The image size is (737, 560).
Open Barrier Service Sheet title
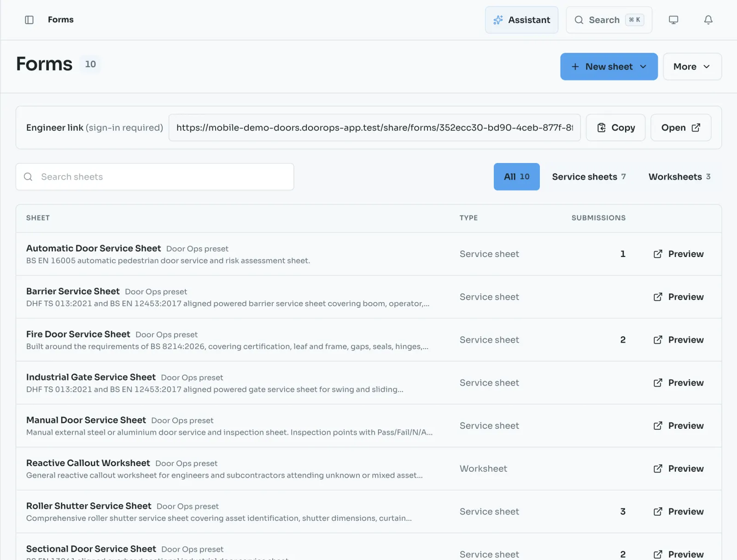(73, 291)
